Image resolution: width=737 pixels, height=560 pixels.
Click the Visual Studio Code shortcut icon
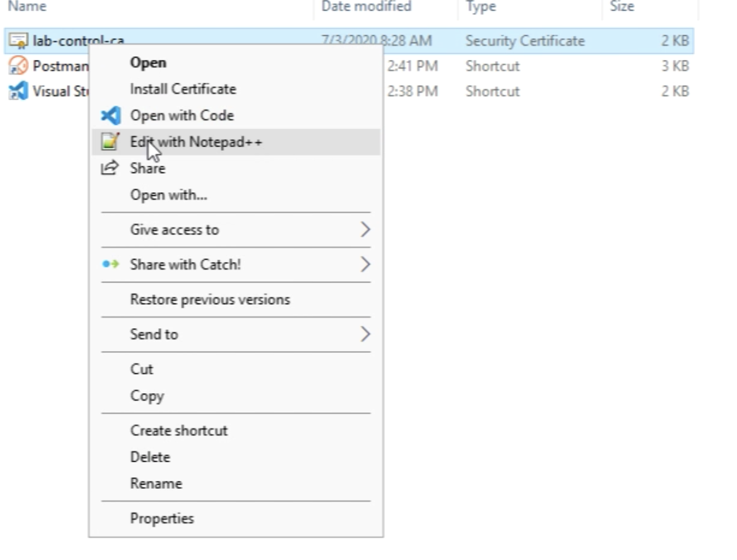[x=19, y=91]
